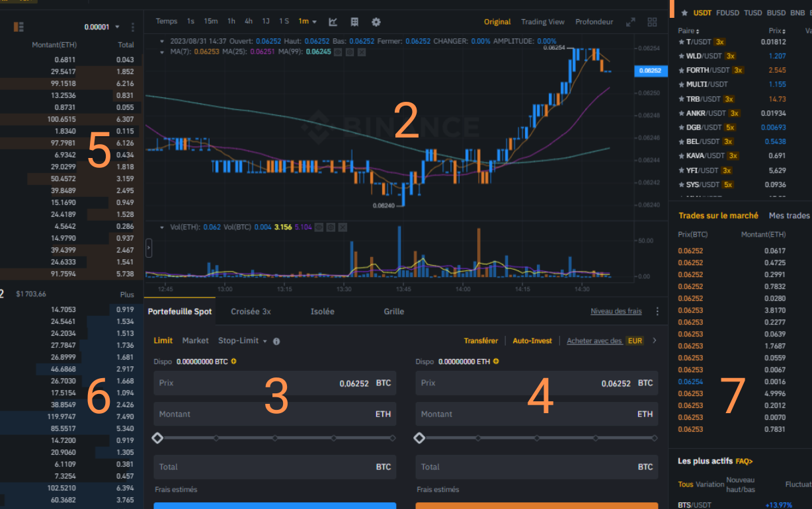
Task: Show the favorites star tab in markets
Action: [x=684, y=13]
